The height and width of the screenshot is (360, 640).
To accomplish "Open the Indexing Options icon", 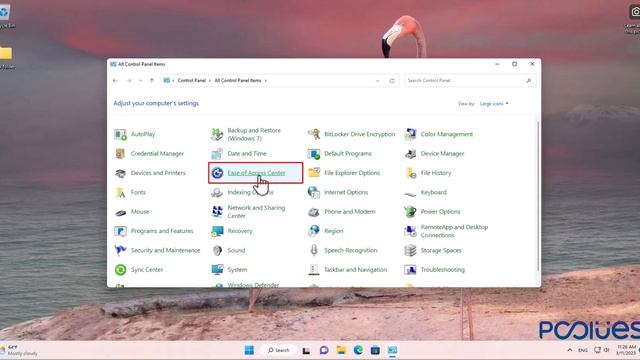I will pos(217,192).
